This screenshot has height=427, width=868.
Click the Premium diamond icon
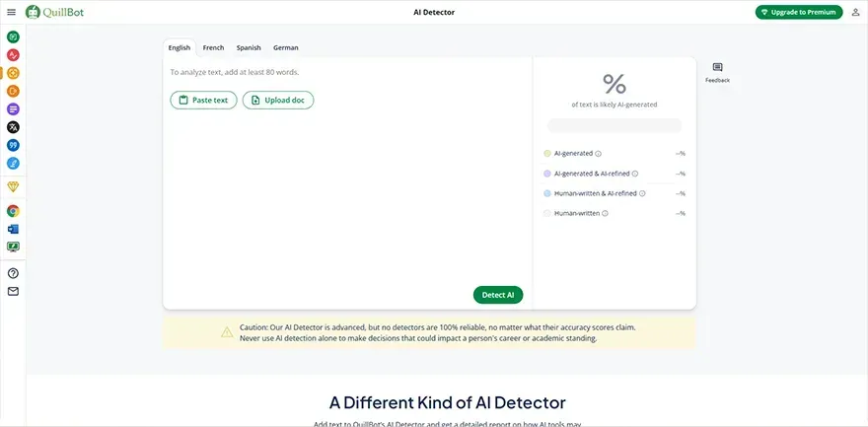(x=13, y=186)
